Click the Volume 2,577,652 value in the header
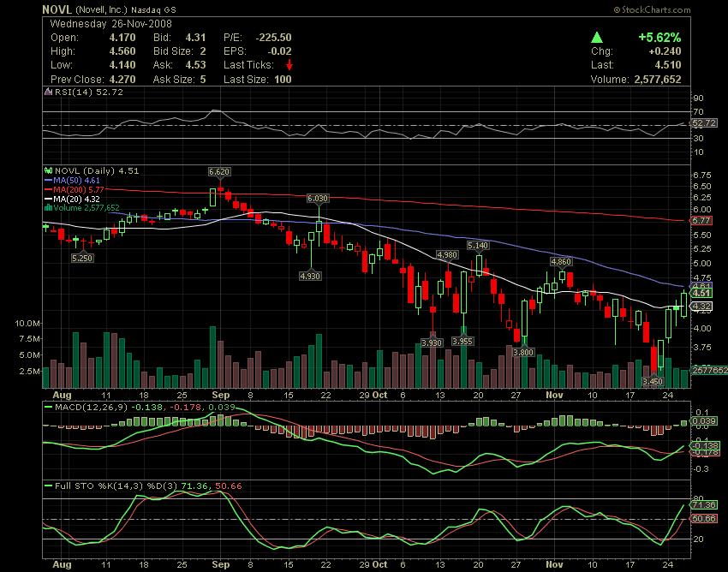Image resolution: width=728 pixels, height=572 pixels. (658, 80)
